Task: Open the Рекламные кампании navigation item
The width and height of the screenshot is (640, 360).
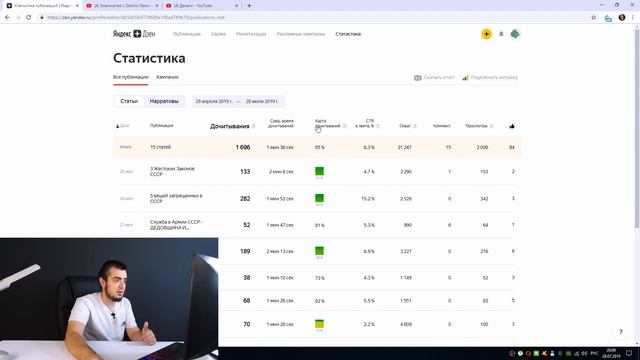Action: [x=301, y=34]
